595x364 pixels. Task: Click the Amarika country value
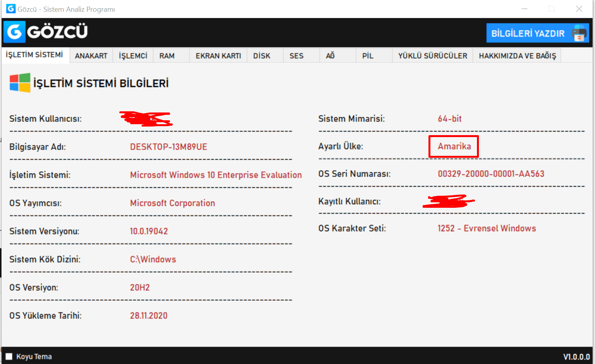[454, 146]
